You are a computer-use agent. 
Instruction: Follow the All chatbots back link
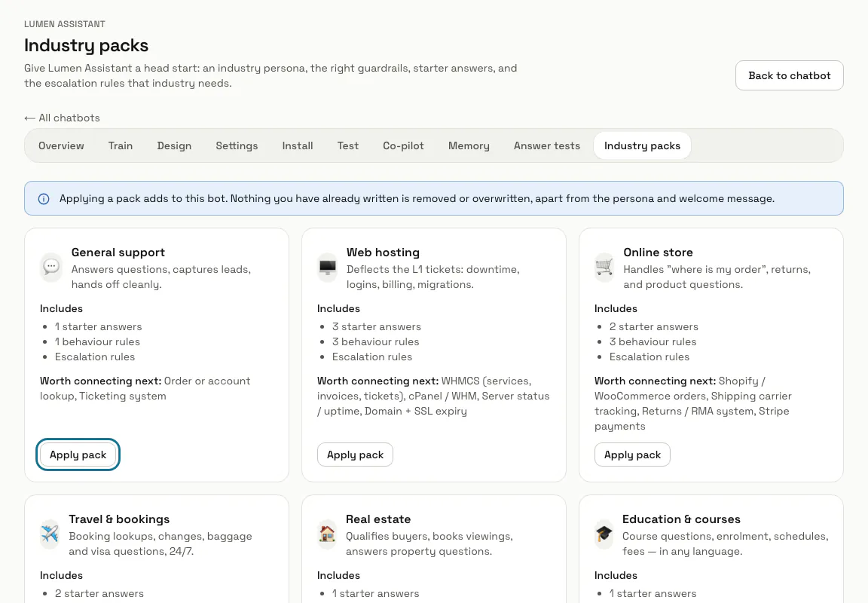click(62, 118)
